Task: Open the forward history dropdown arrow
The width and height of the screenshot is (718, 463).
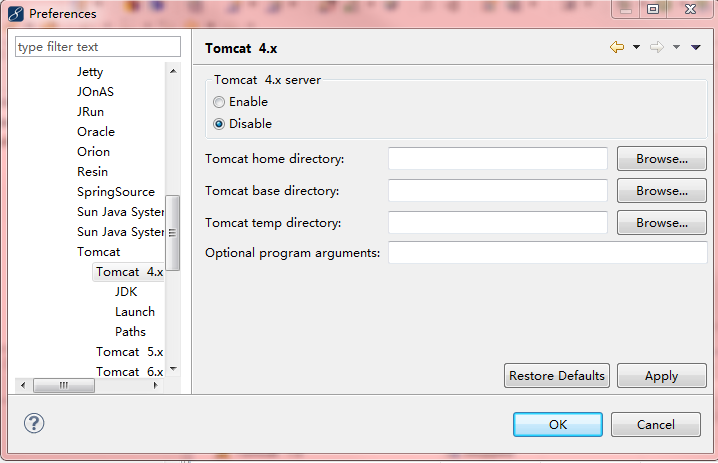Action: click(x=676, y=47)
